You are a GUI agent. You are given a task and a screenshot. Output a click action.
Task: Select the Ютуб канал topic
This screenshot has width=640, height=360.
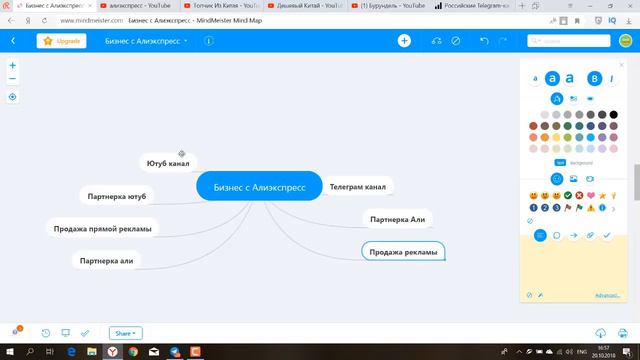click(x=168, y=163)
